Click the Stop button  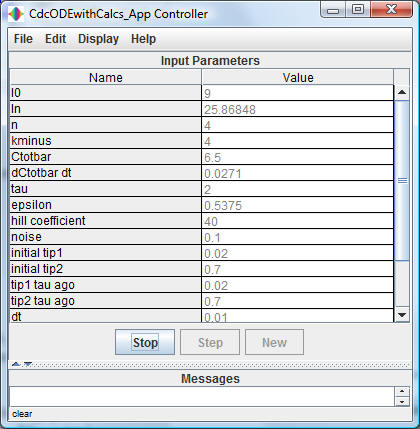click(x=145, y=342)
